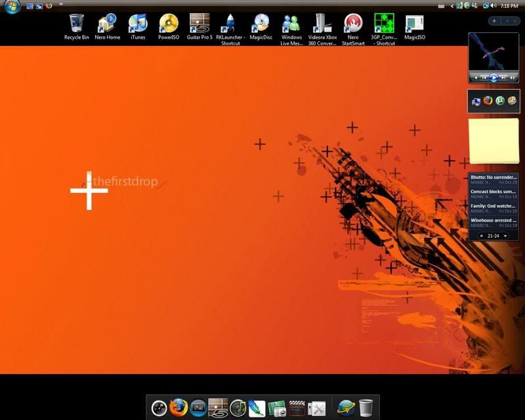Play media in the sidebar player gadget
The image size is (525, 420).
coord(493,77)
